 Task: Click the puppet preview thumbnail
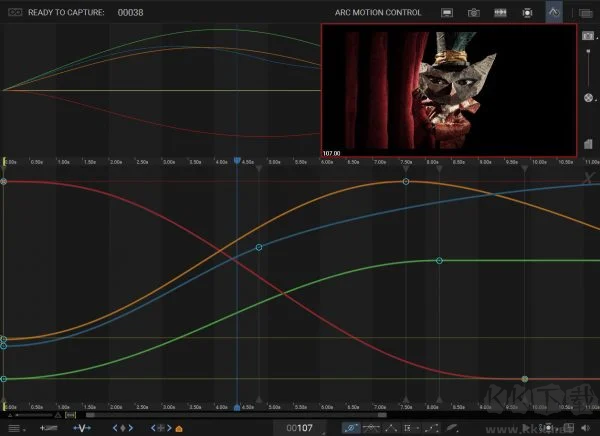449,90
